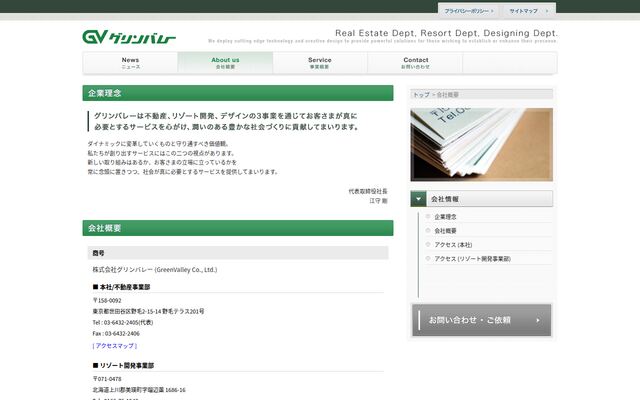Open アクセス (本社) sidebar link
The height and width of the screenshot is (400, 640).
point(453,244)
